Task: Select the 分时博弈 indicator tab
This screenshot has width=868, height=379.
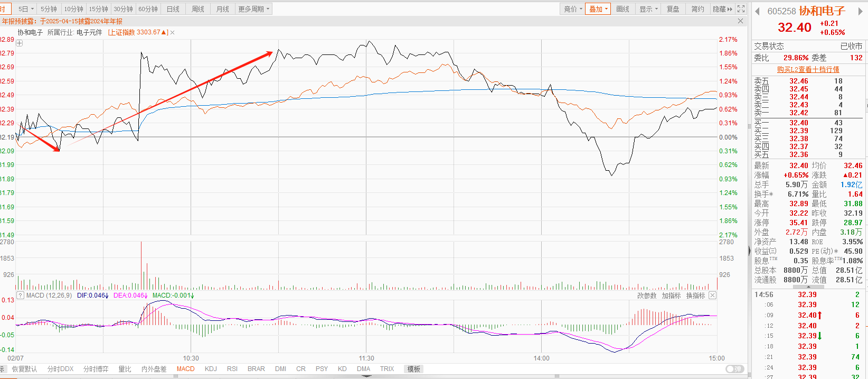Action: [96, 369]
